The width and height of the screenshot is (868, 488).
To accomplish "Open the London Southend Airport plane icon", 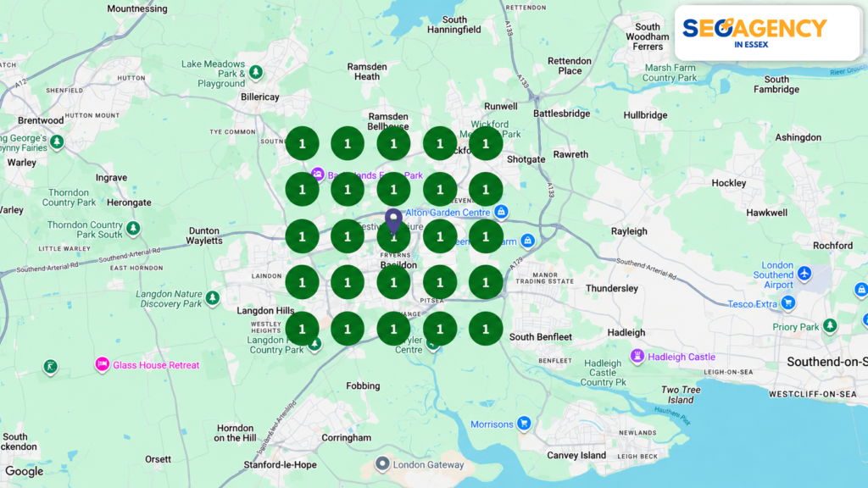I will (804, 273).
